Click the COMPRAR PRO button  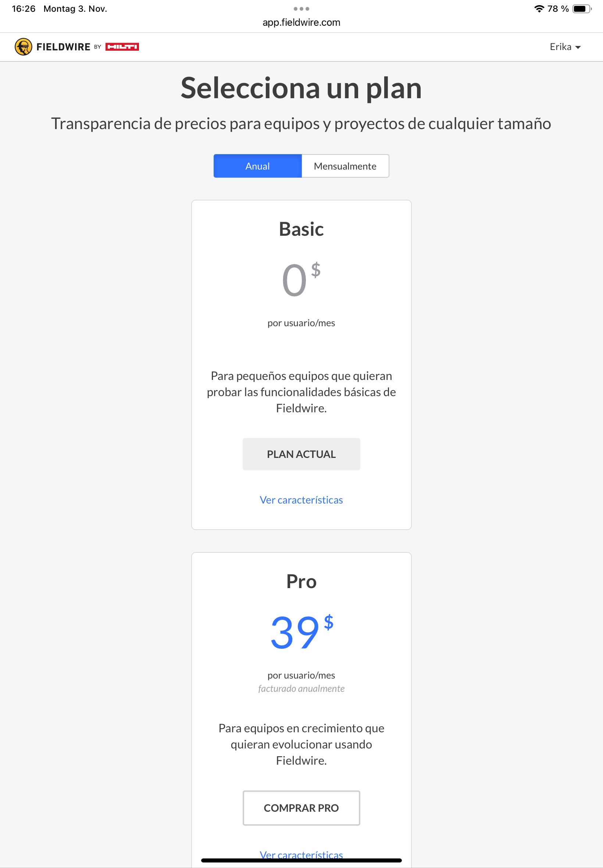click(301, 808)
